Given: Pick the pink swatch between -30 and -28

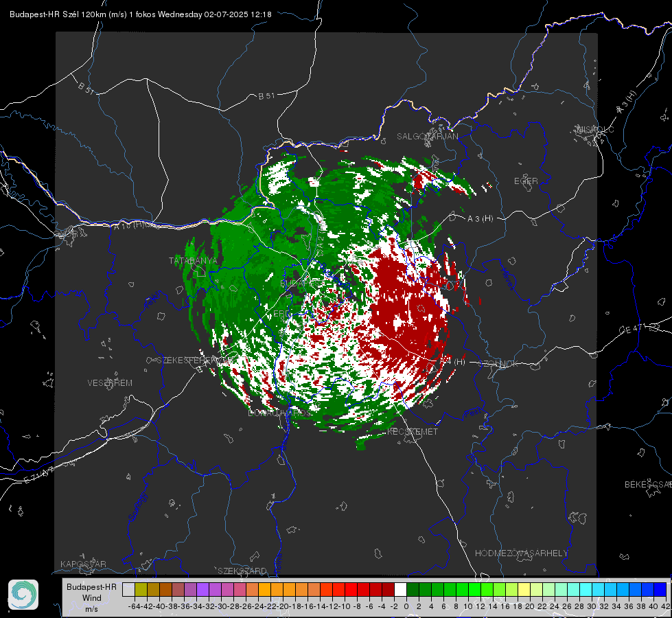Looking at the screenshot, I should point(228,590).
